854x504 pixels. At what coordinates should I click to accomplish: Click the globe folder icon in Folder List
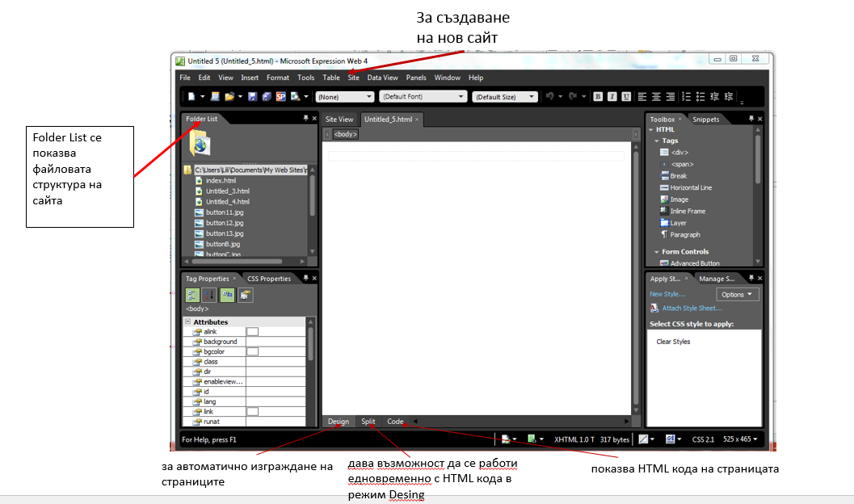pyautogui.click(x=200, y=143)
